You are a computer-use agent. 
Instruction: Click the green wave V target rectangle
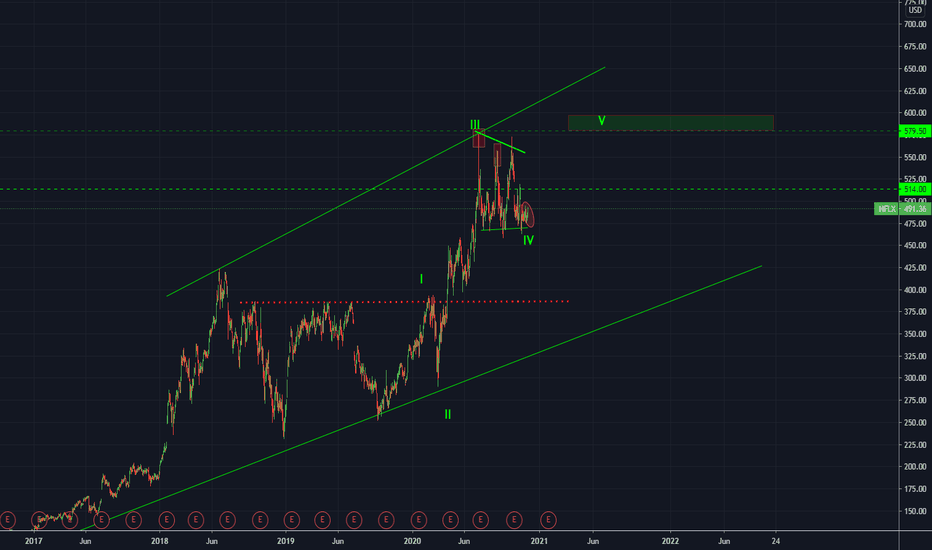[670, 122]
